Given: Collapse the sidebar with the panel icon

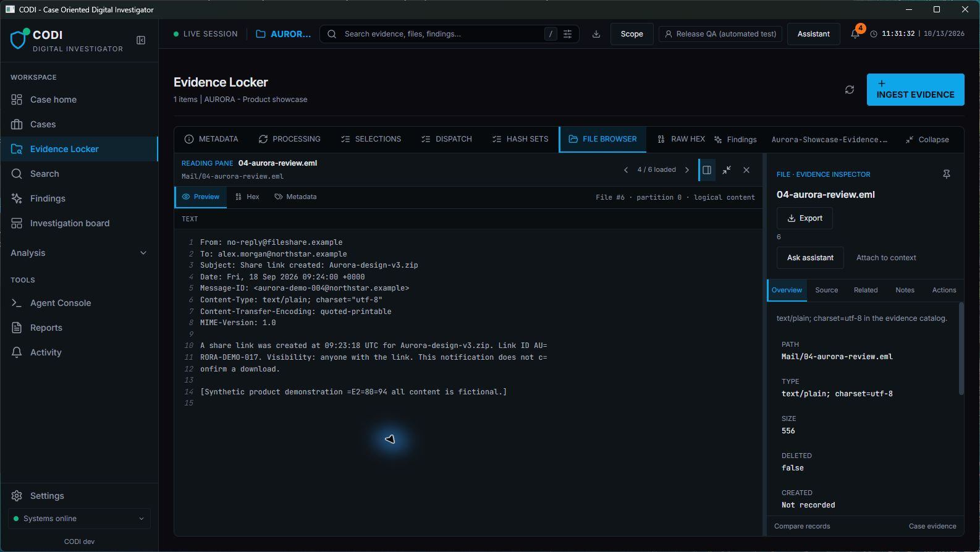Looking at the screenshot, I should (x=141, y=40).
